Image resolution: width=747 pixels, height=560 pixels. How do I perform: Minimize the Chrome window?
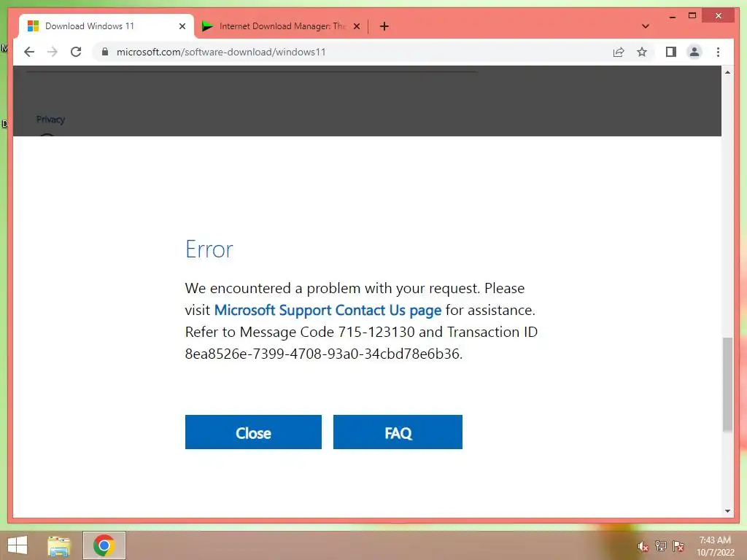[x=672, y=16]
